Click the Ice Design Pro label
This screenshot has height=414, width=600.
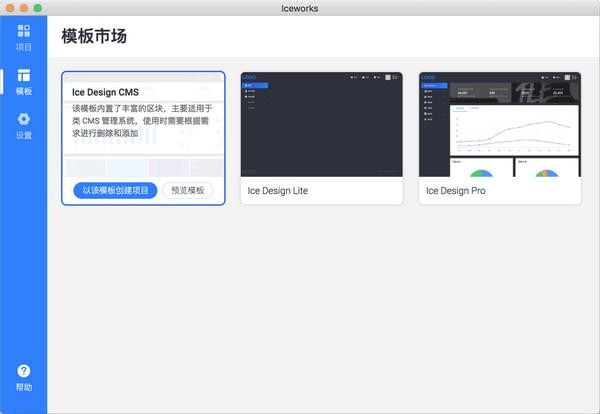point(456,191)
